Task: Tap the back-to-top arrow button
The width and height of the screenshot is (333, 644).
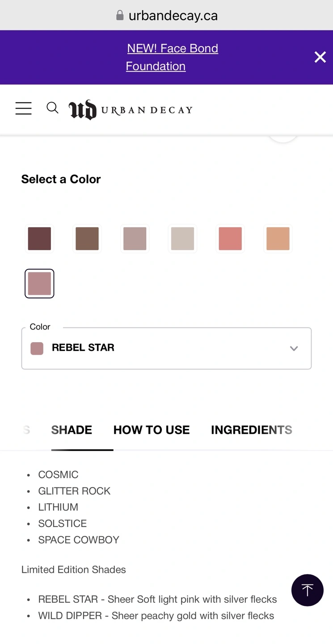Action: coord(308,590)
